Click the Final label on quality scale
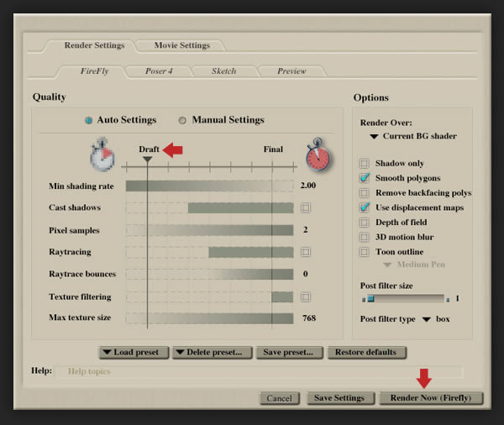Image resolution: width=504 pixels, height=425 pixels. [x=273, y=150]
